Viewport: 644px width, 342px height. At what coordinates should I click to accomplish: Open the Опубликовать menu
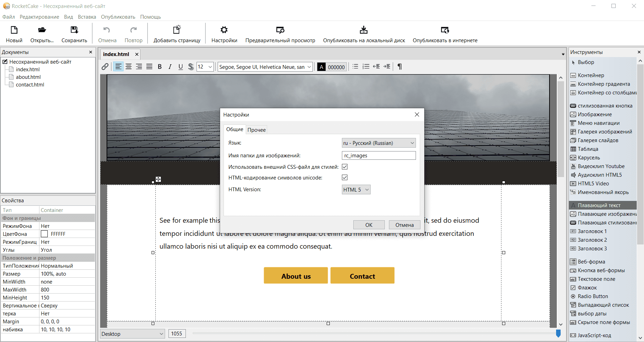pyautogui.click(x=118, y=17)
